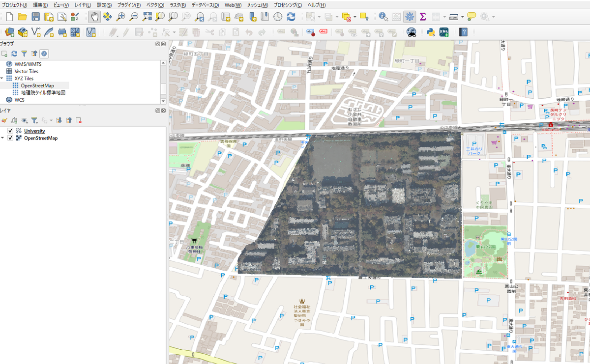Image resolution: width=590 pixels, height=364 pixels.
Task: Open the Python console
Action: click(x=430, y=32)
